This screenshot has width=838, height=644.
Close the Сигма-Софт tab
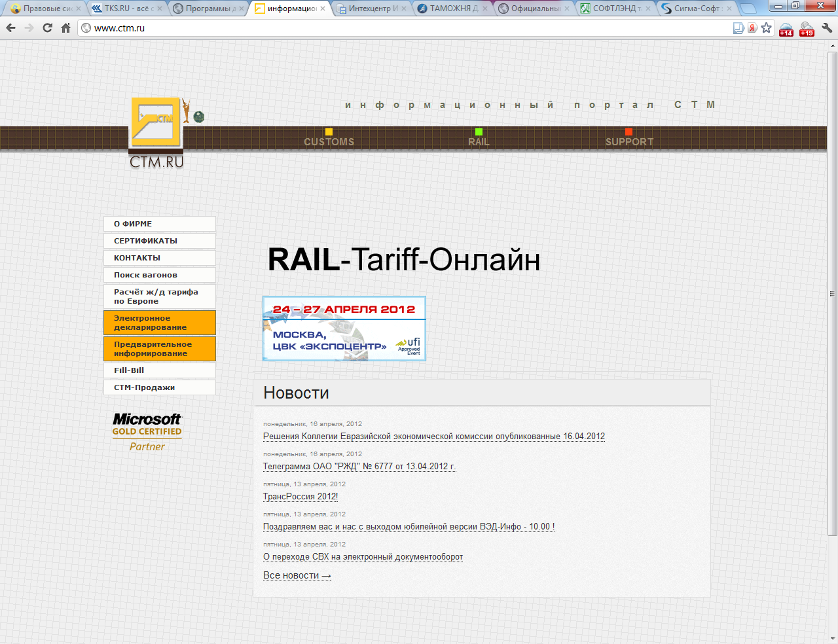[x=729, y=9]
